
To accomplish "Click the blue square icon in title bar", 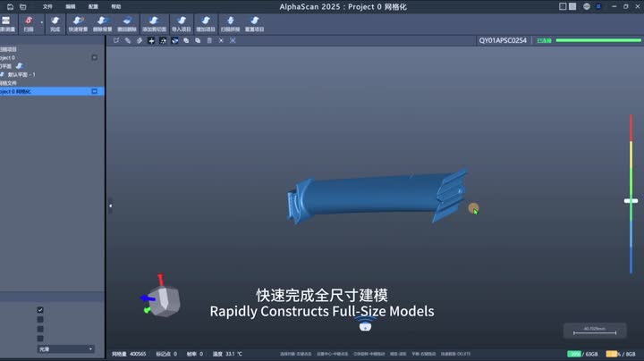I will [598, 6].
